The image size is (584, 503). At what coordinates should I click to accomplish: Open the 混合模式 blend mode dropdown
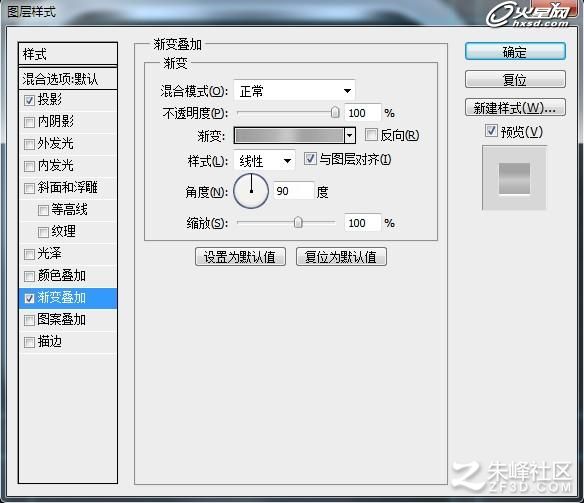295,91
